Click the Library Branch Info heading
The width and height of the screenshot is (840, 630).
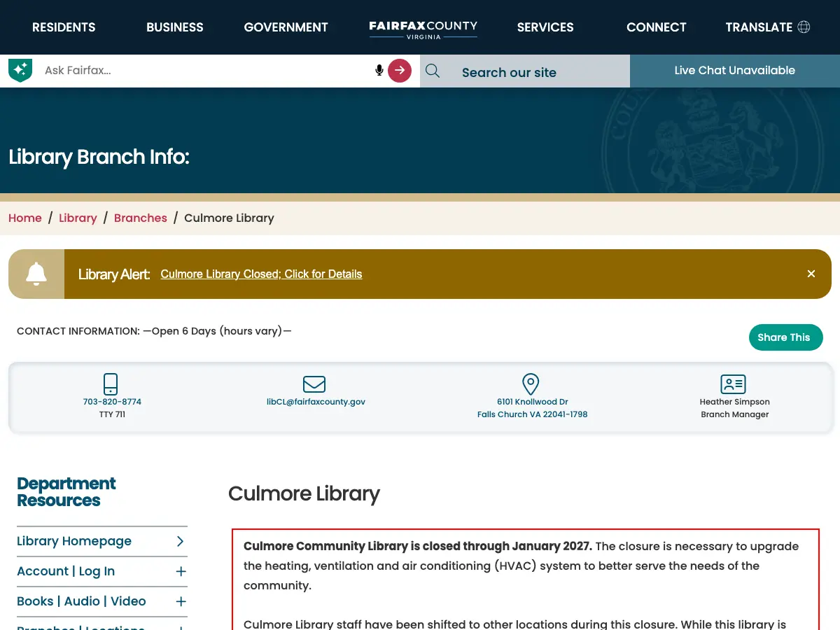click(x=99, y=157)
